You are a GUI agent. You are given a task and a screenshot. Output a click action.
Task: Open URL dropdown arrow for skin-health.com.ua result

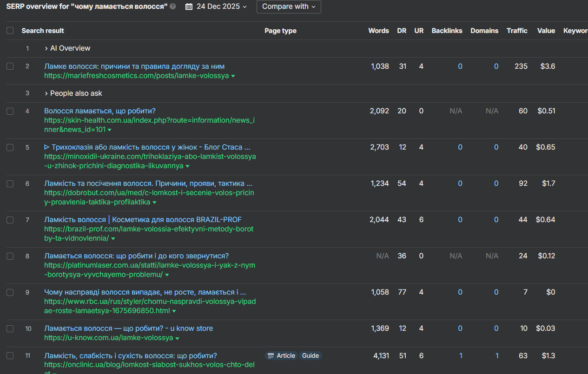pyautogui.click(x=109, y=130)
